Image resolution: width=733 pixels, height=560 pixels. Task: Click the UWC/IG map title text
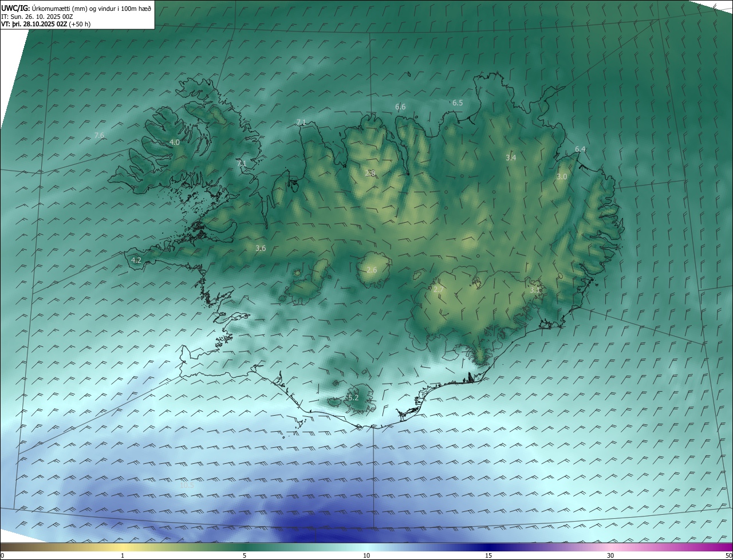pos(76,8)
